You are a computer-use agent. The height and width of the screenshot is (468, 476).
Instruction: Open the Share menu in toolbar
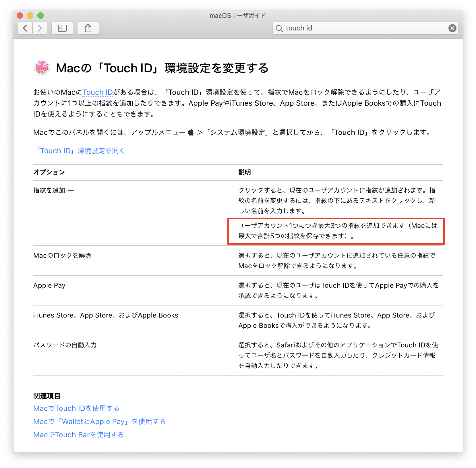coord(88,28)
